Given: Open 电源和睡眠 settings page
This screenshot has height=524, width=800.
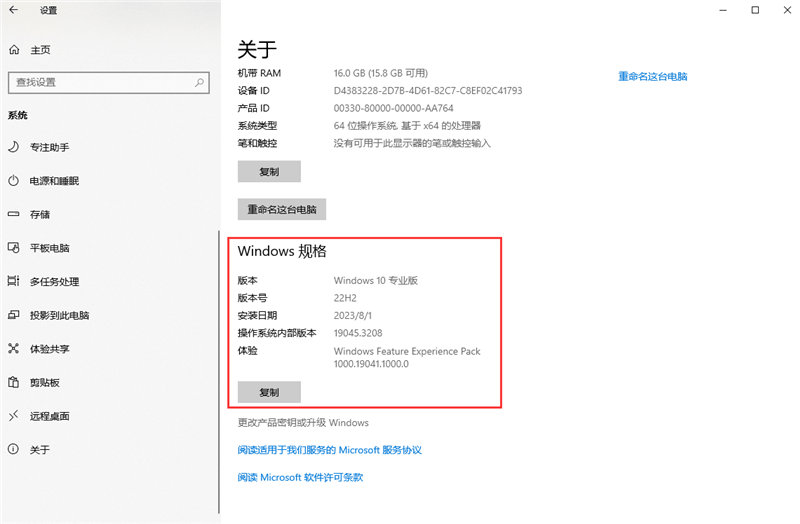Looking at the screenshot, I should click(x=54, y=181).
